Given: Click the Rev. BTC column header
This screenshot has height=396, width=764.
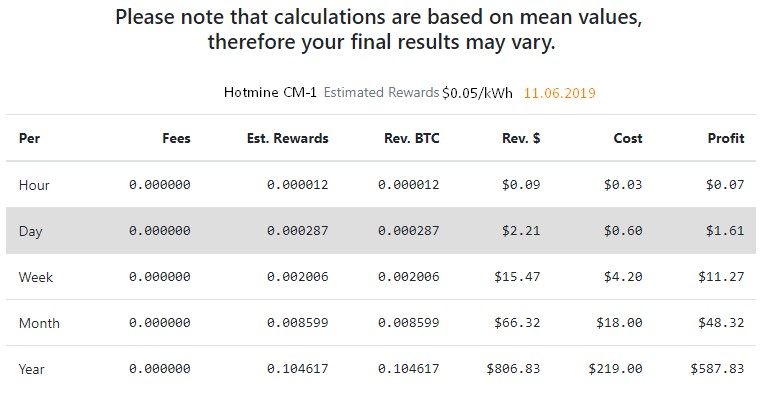Looking at the screenshot, I should [x=412, y=138].
